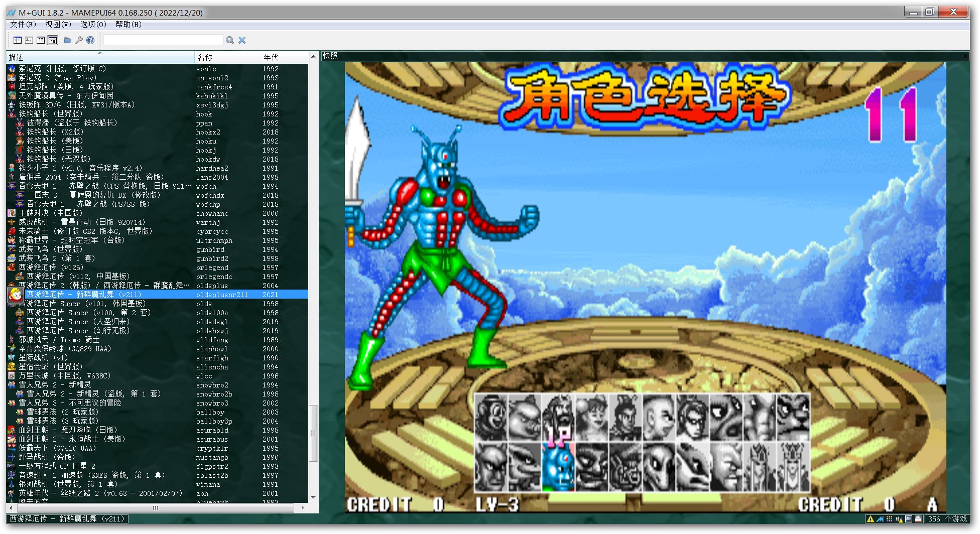Screen dimensions: 980x534
Task: Click the color grid status bar icon
Action: coord(890,519)
